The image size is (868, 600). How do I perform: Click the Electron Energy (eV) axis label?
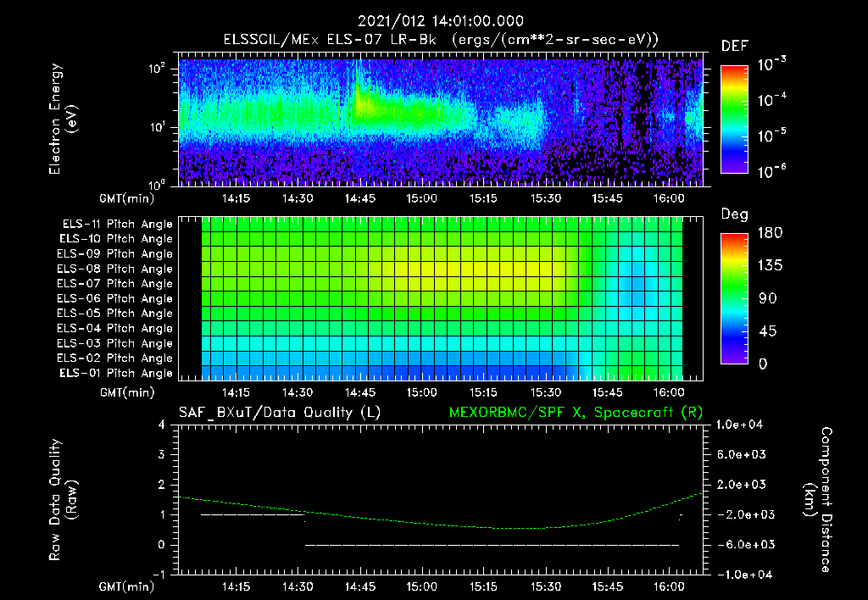[x=62, y=119]
